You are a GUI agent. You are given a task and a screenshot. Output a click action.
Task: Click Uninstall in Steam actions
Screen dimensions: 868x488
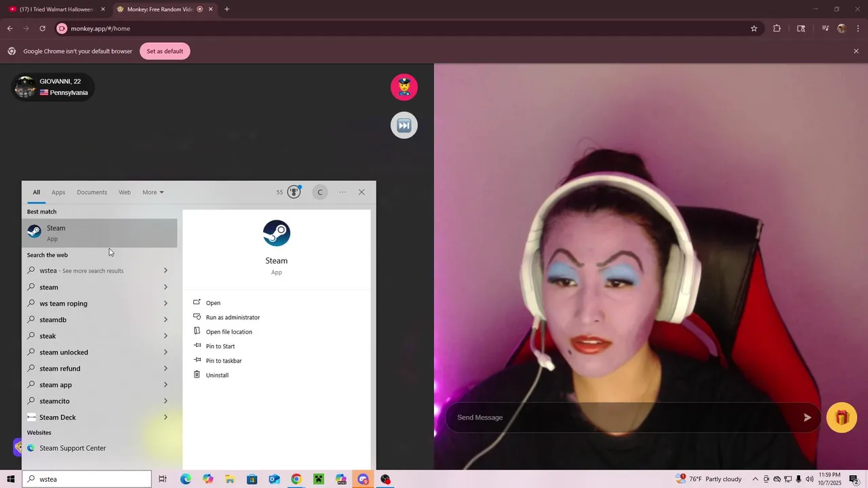point(217,375)
